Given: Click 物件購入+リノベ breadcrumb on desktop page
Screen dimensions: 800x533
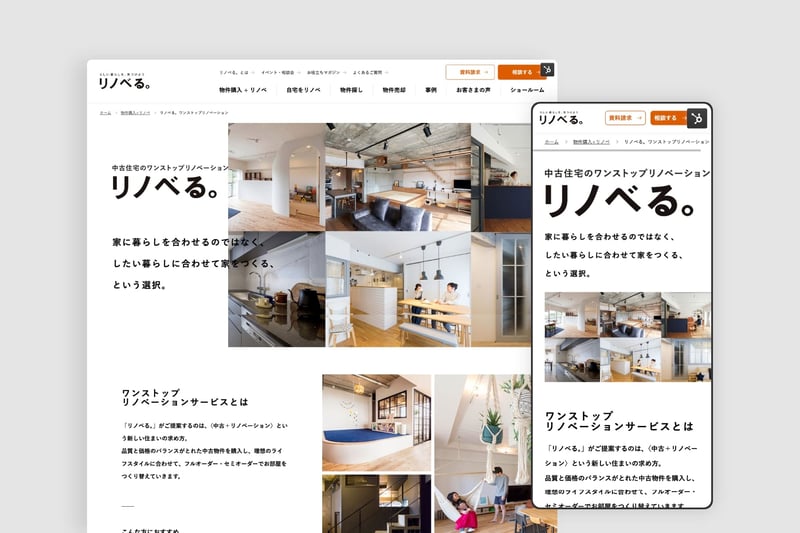Looking at the screenshot, I should 135,113.
